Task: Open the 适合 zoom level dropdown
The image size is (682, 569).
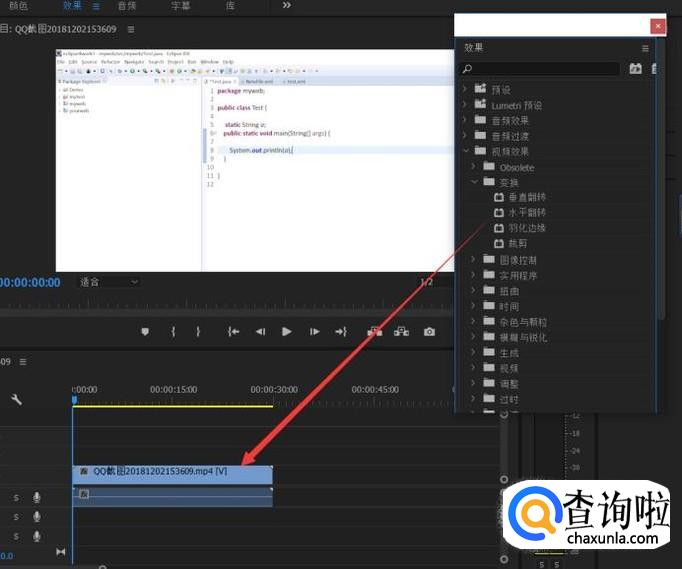Action: point(108,282)
